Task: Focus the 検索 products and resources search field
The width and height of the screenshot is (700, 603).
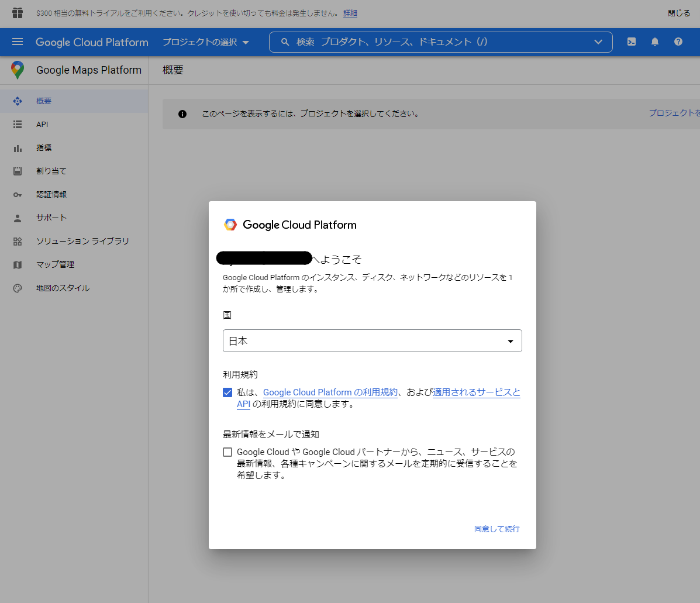Action: (x=440, y=42)
